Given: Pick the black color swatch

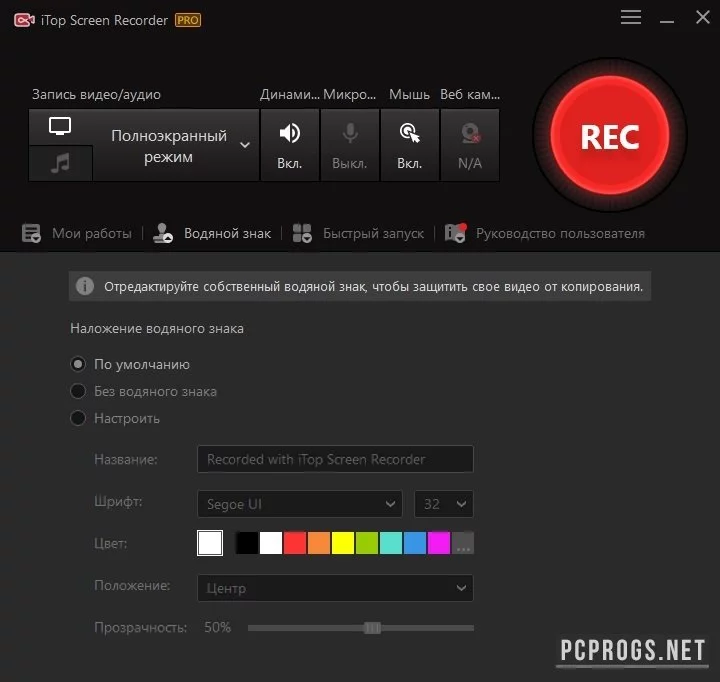Looking at the screenshot, I should [247, 543].
